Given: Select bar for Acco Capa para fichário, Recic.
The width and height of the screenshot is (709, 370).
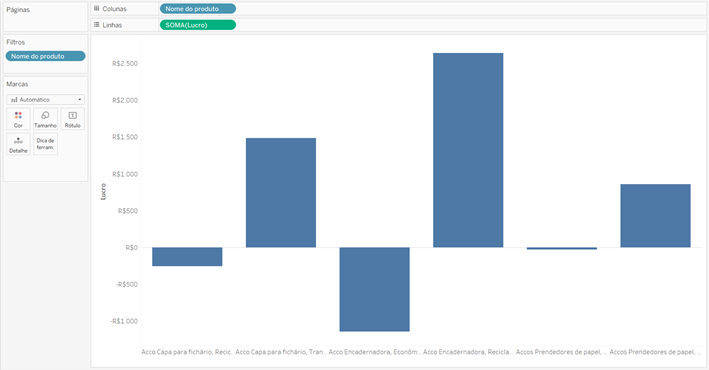Looking at the screenshot, I should point(187,256).
